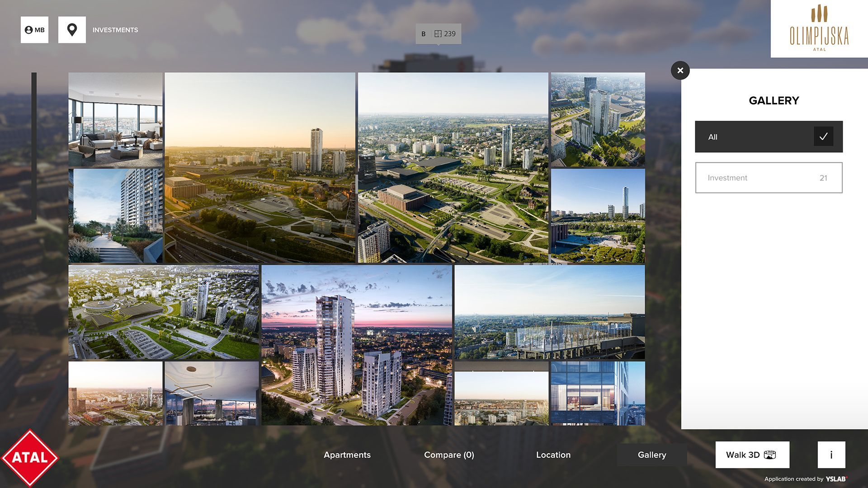The height and width of the screenshot is (488, 868).
Task: Click the B 239 apartment label
Action: (x=439, y=34)
